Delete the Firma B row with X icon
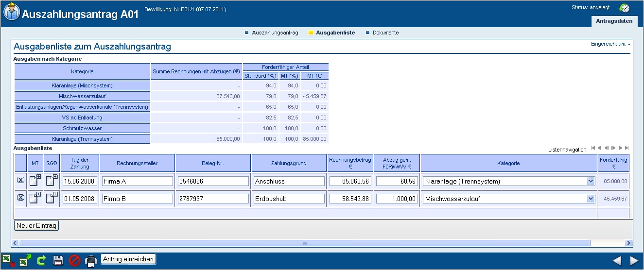This screenshot has height=270, width=644. pos(20,198)
